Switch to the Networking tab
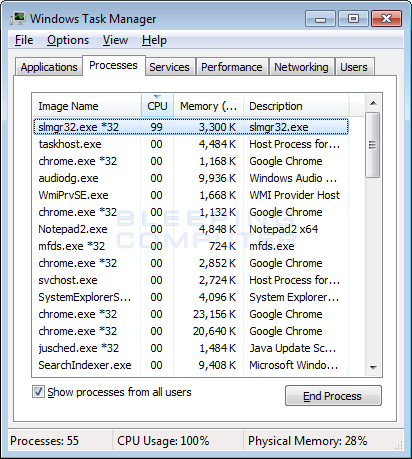The image size is (412, 459). [x=301, y=67]
